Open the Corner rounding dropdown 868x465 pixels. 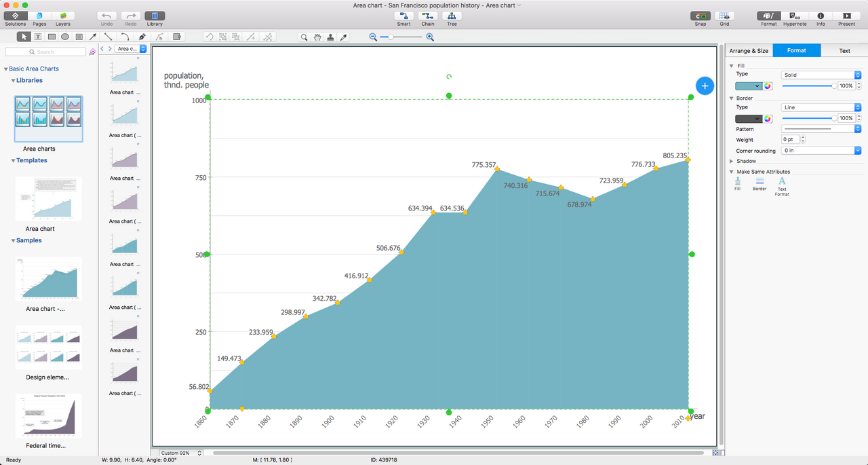[821, 151]
